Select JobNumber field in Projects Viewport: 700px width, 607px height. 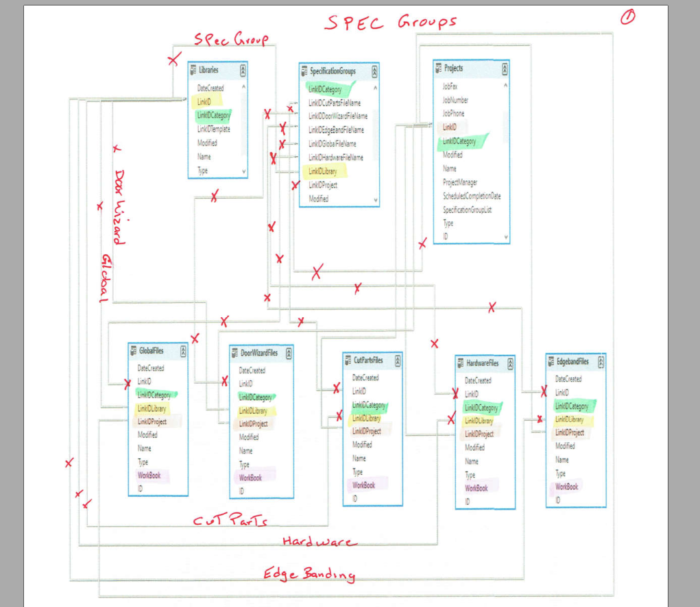[455, 100]
